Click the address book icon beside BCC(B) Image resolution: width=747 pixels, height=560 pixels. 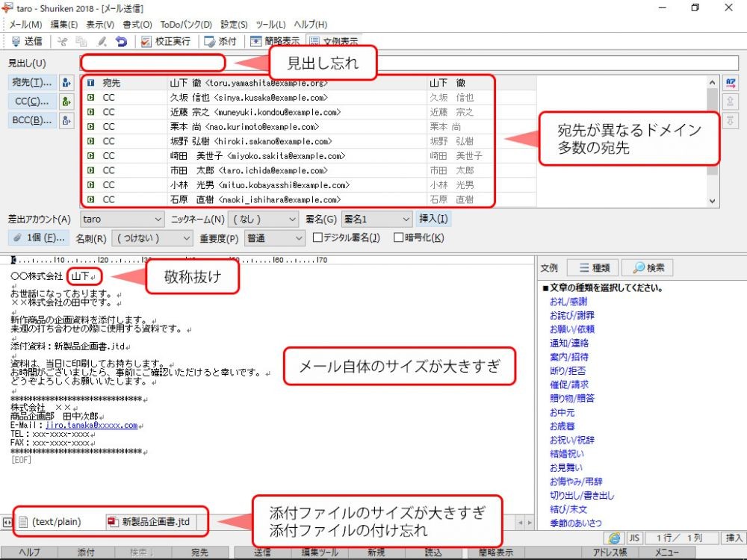(x=66, y=120)
